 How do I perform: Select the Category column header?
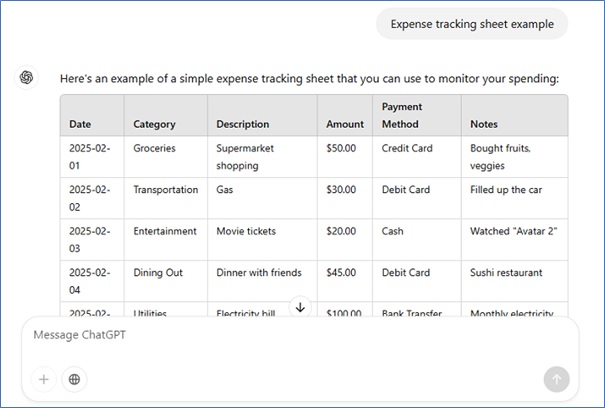coord(154,124)
